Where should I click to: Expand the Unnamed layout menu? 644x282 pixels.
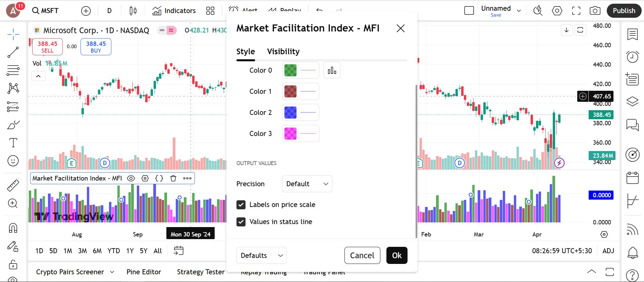(x=519, y=11)
